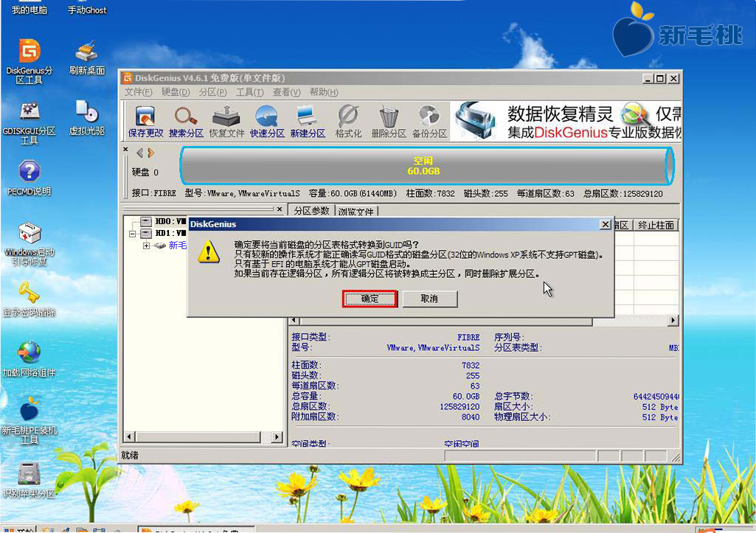
Task: Click partition table scrollbar right arrow
Action: tap(673, 321)
